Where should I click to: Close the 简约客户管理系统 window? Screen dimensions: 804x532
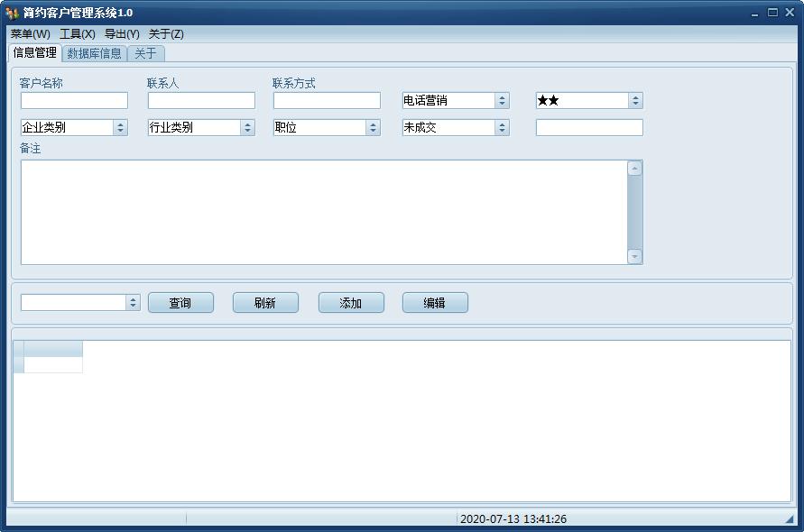tap(790, 13)
